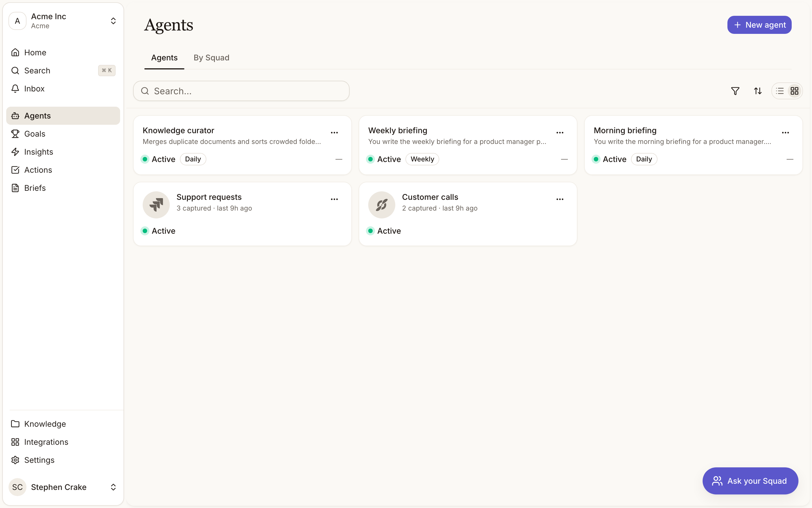Open the Actions page
The width and height of the screenshot is (812, 508).
[x=63, y=170]
